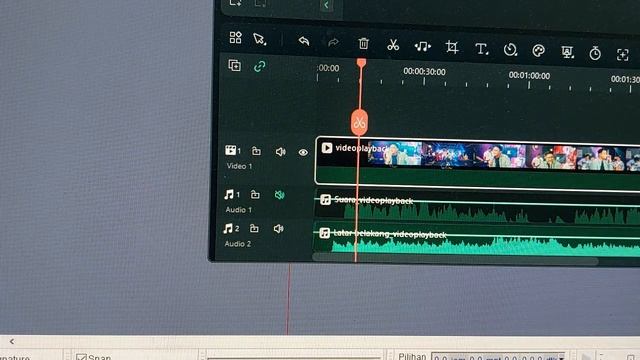Click ruler at 00:00:30:00 mark
Viewport: 640px width, 360px height.
(424, 72)
